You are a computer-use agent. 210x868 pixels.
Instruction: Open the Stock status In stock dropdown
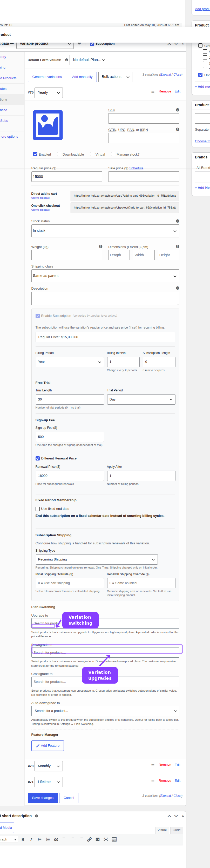pos(105,231)
